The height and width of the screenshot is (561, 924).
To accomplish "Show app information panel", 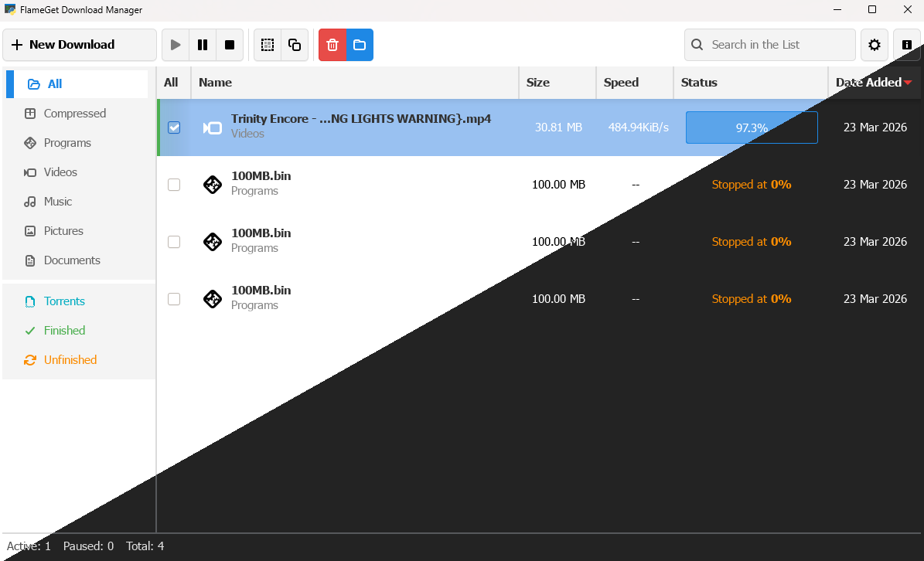I will pos(906,45).
